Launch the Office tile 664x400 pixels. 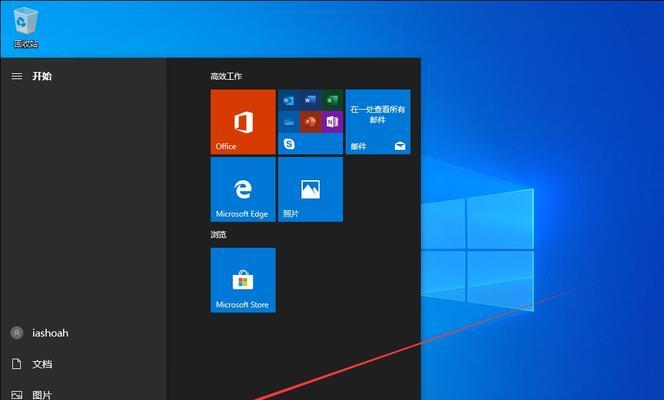pos(243,121)
